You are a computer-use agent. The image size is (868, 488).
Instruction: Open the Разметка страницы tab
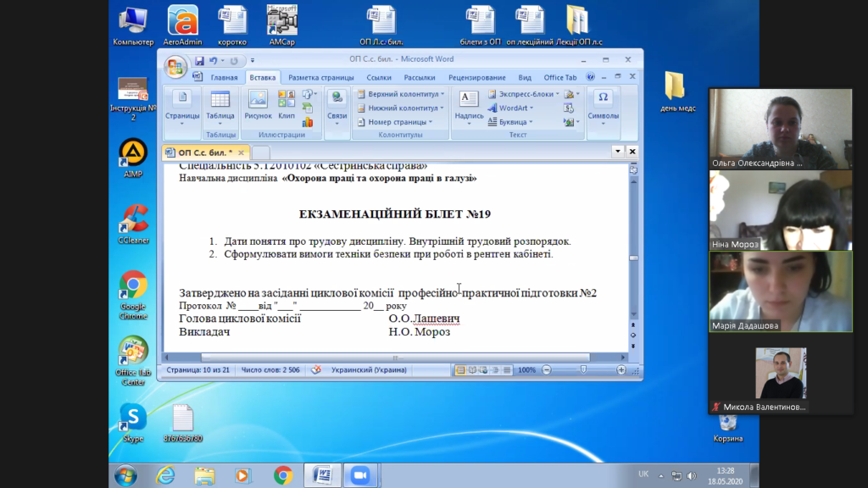pyautogui.click(x=320, y=77)
